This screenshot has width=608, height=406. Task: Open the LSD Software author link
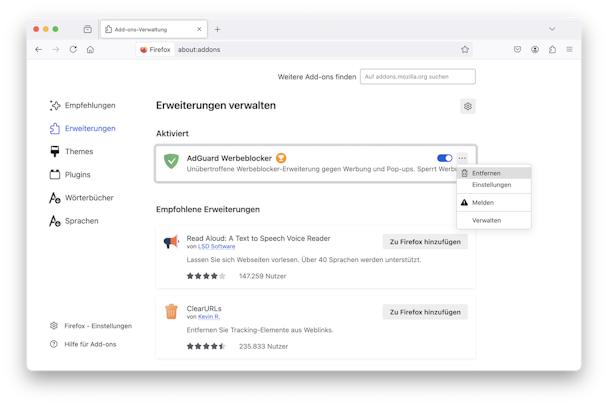pyautogui.click(x=216, y=246)
